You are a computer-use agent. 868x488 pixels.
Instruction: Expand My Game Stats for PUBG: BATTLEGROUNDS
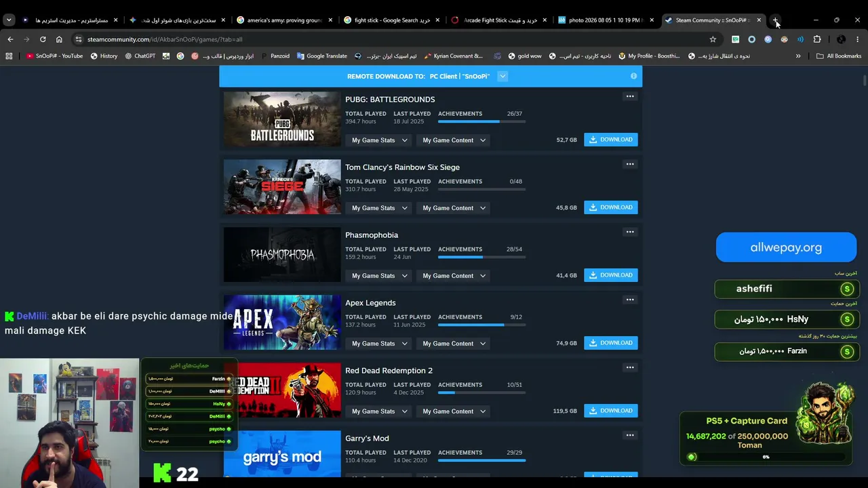pyautogui.click(x=379, y=140)
